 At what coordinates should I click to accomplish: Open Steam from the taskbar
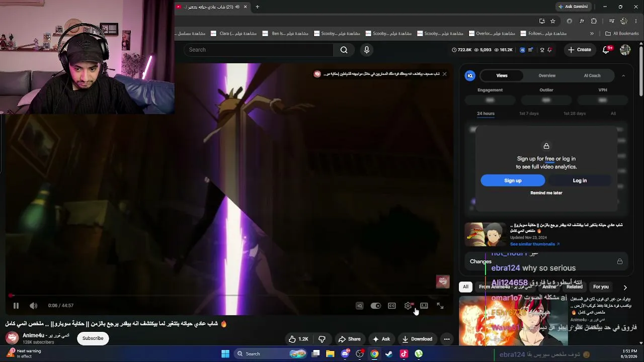pos(389,354)
